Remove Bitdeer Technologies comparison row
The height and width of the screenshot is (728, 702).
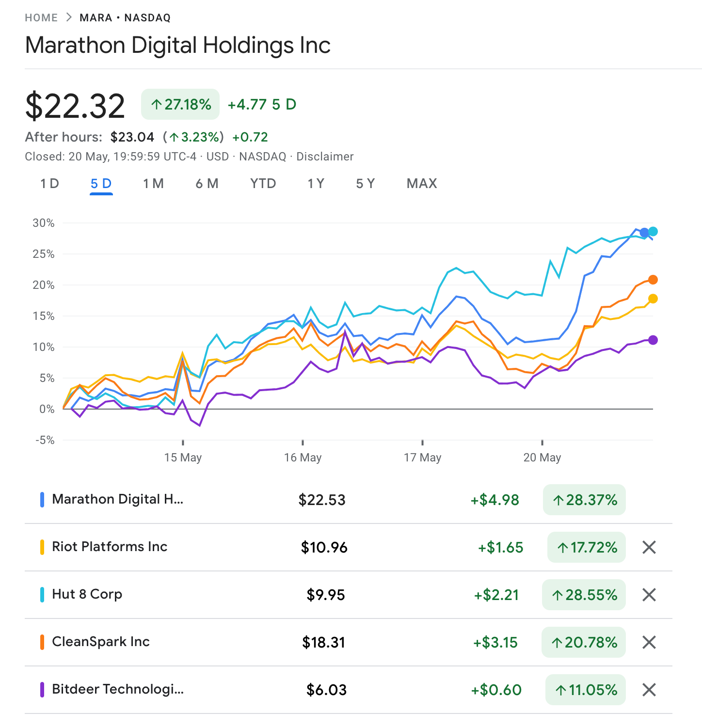click(649, 690)
